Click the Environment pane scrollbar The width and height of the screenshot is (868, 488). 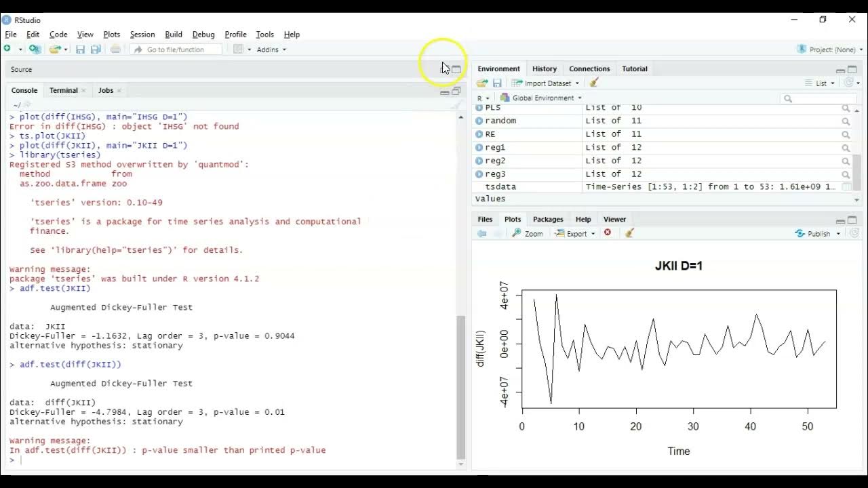857,172
